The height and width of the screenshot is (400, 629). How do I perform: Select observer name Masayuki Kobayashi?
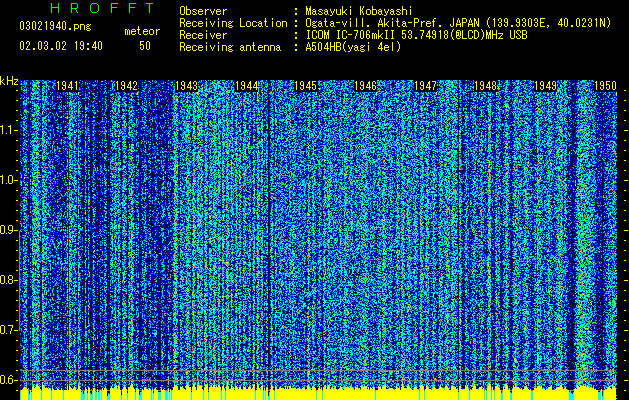pos(359,11)
